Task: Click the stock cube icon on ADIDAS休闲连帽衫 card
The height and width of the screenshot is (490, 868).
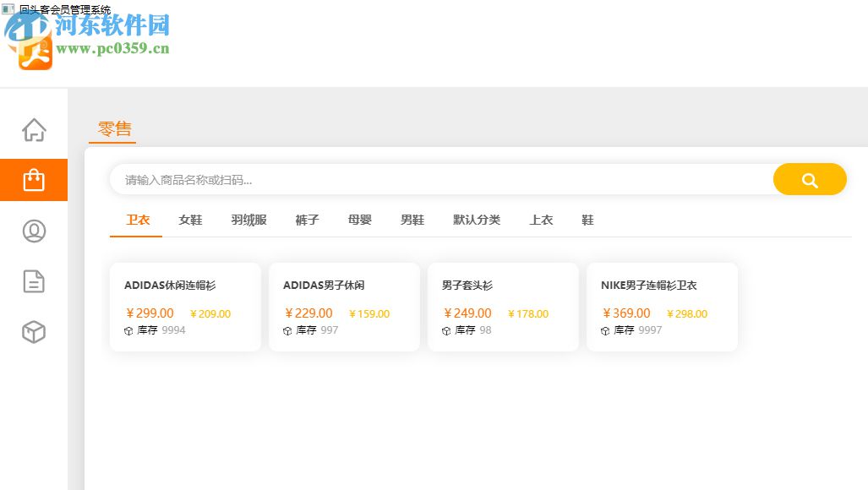Action: (x=128, y=330)
